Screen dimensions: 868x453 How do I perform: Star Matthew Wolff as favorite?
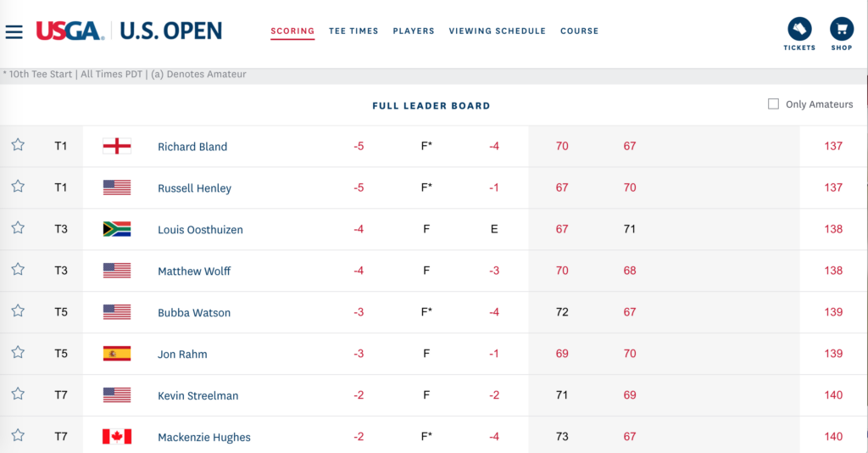(x=18, y=269)
